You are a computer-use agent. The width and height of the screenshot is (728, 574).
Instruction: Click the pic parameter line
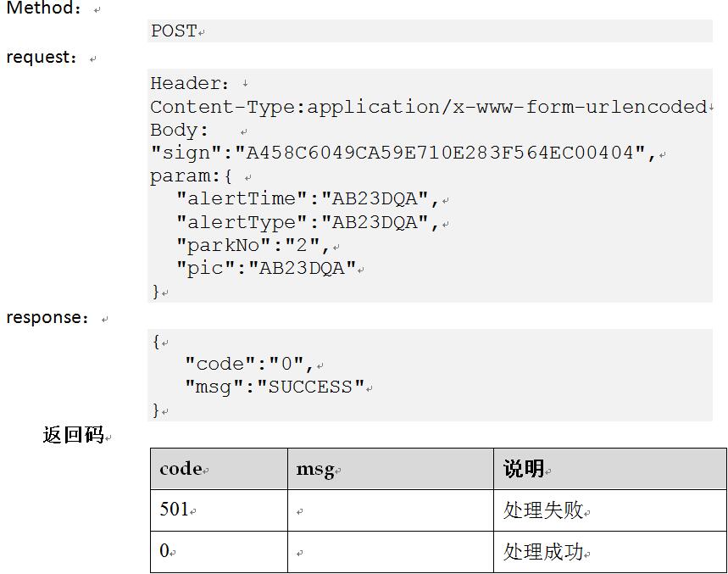coord(265,269)
